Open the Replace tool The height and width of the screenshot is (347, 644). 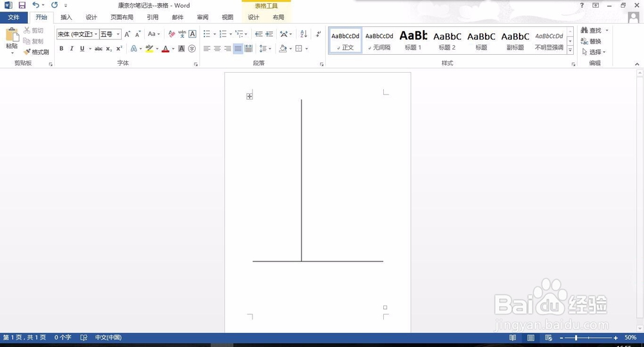pos(591,41)
